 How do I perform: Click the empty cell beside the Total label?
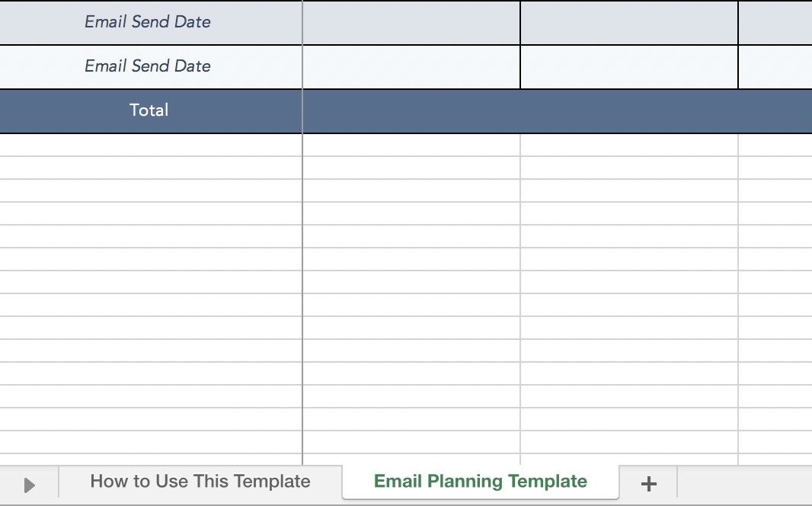click(x=411, y=110)
